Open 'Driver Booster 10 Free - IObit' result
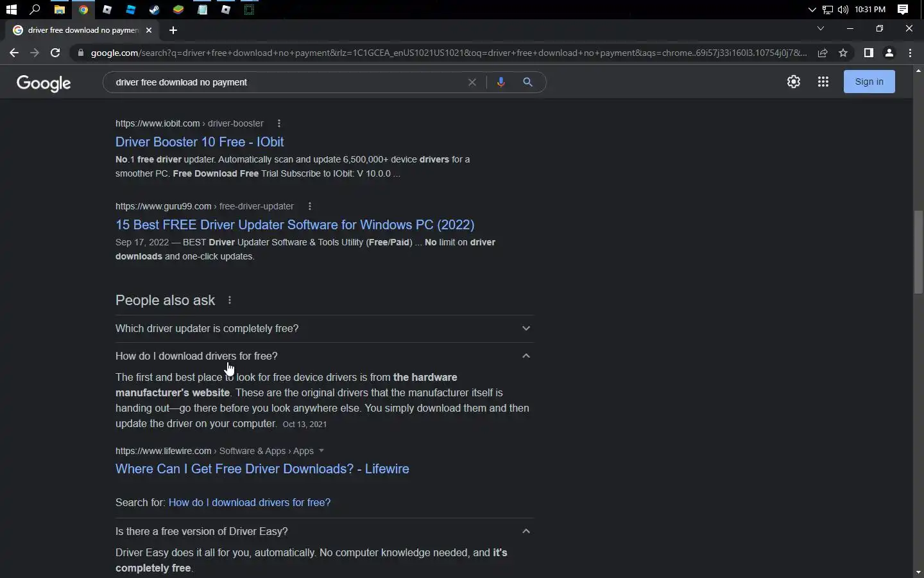 click(x=200, y=142)
